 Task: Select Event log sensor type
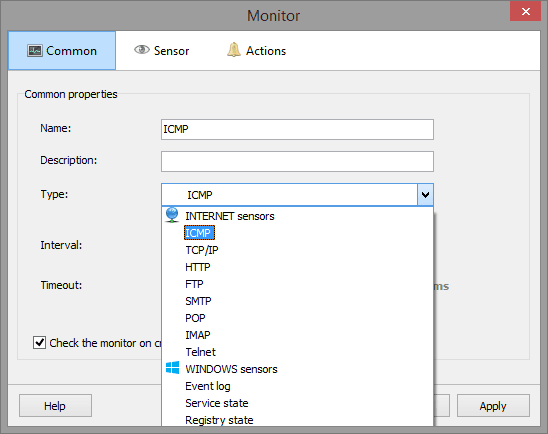(208, 386)
